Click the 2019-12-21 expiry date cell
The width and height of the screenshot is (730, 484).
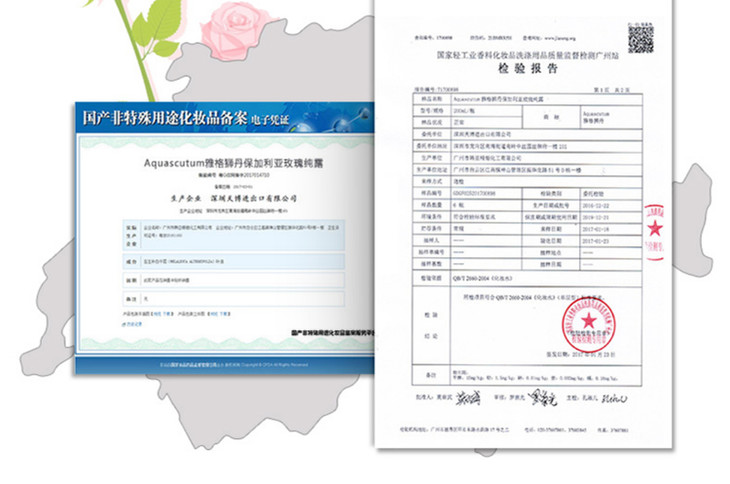(x=611, y=217)
